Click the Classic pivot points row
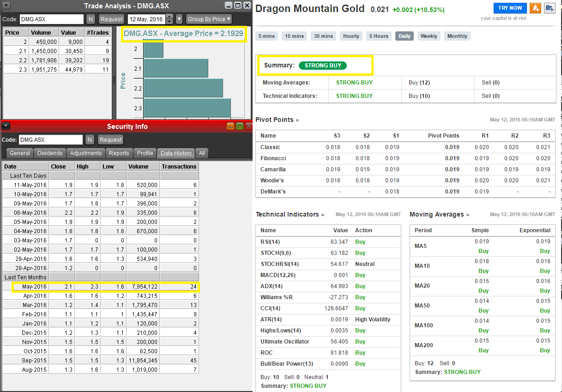 pos(405,147)
